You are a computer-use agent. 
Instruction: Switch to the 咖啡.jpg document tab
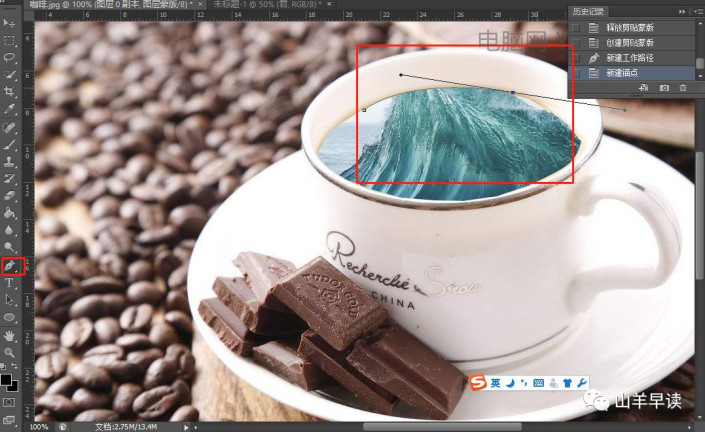click(x=111, y=4)
